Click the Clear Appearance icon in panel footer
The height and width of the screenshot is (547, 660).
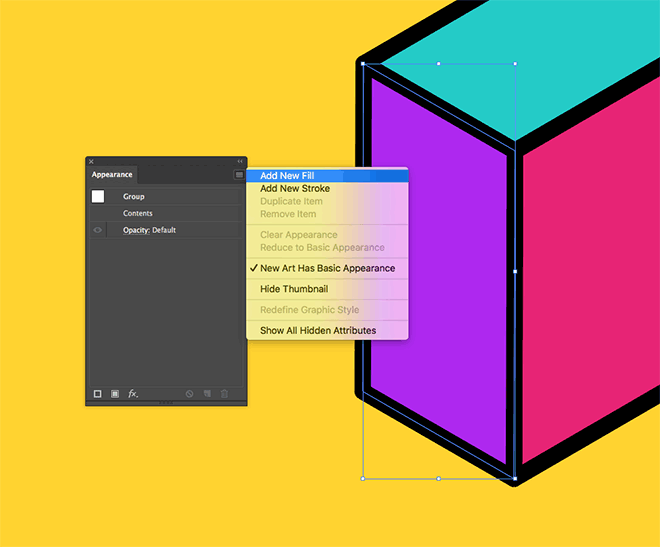[189, 394]
